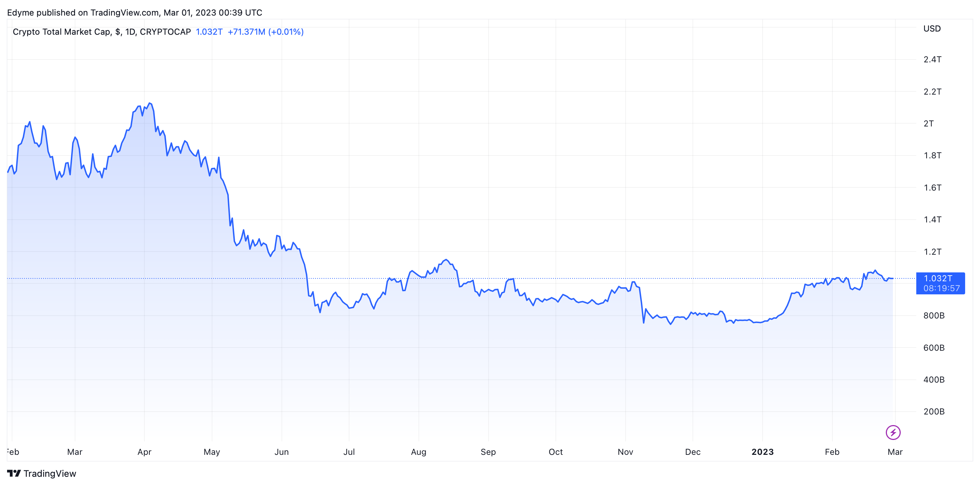Select the Apr label on the time axis
This screenshot has height=486, width=980.
point(144,452)
